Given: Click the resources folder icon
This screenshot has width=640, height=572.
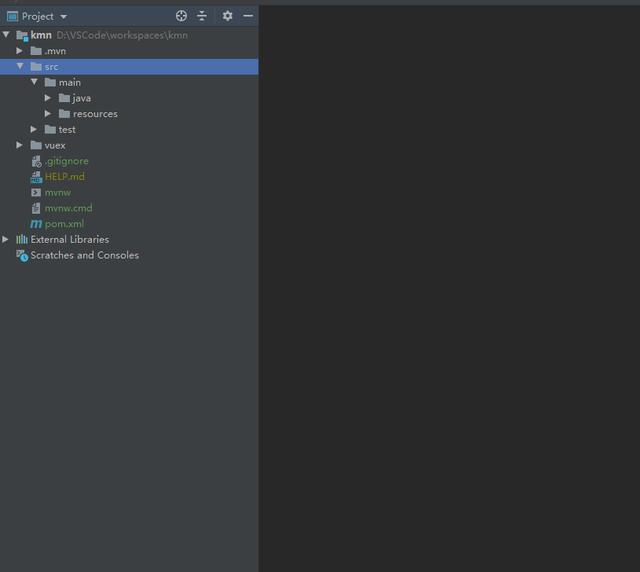Looking at the screenshot, I should point(64,114).
